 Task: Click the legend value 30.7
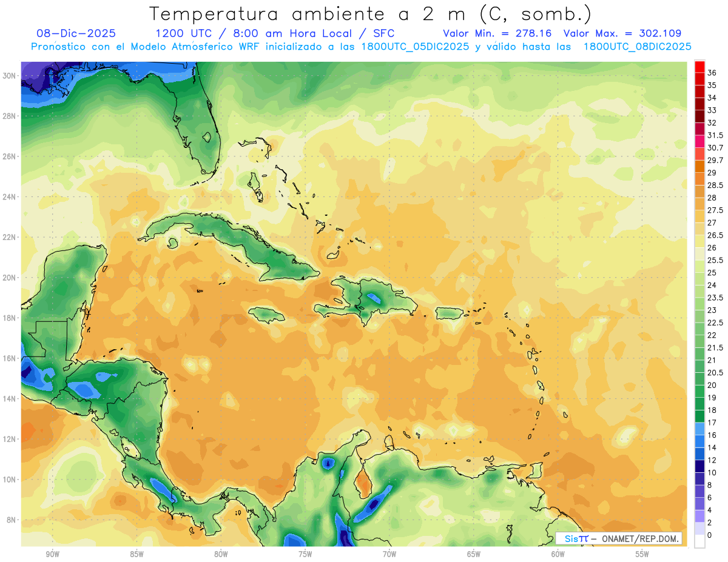pos(715,148)
